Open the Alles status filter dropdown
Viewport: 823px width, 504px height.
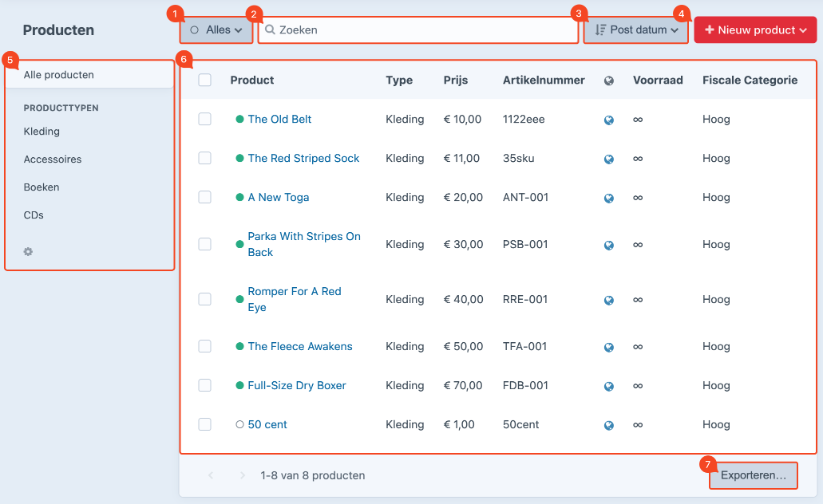click(x=216, y=30)
